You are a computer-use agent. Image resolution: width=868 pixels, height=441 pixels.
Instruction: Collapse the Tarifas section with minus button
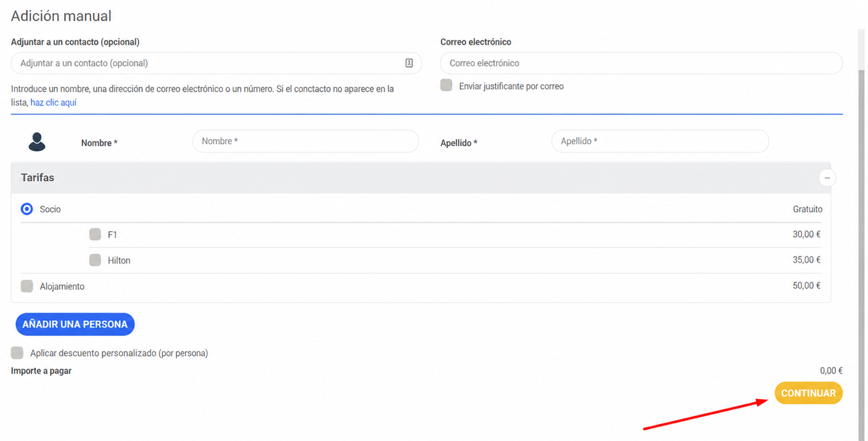[x=827, y=178]
